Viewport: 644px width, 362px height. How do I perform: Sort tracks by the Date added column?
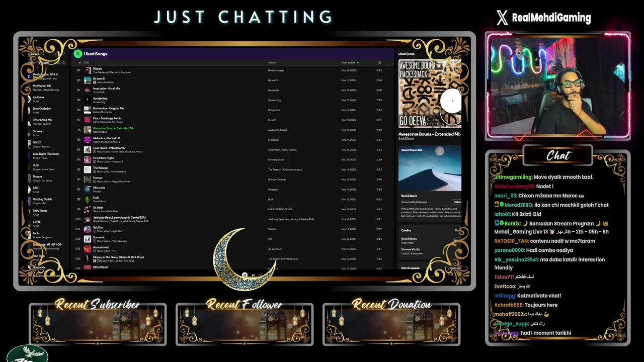click(x=350, y=62)
